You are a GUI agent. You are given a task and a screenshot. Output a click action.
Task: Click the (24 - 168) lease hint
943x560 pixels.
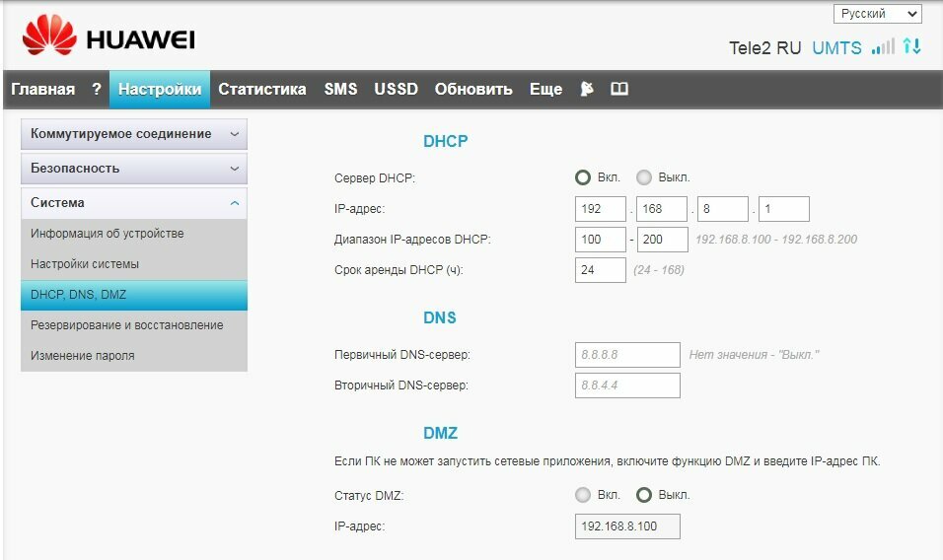(659, 270)
